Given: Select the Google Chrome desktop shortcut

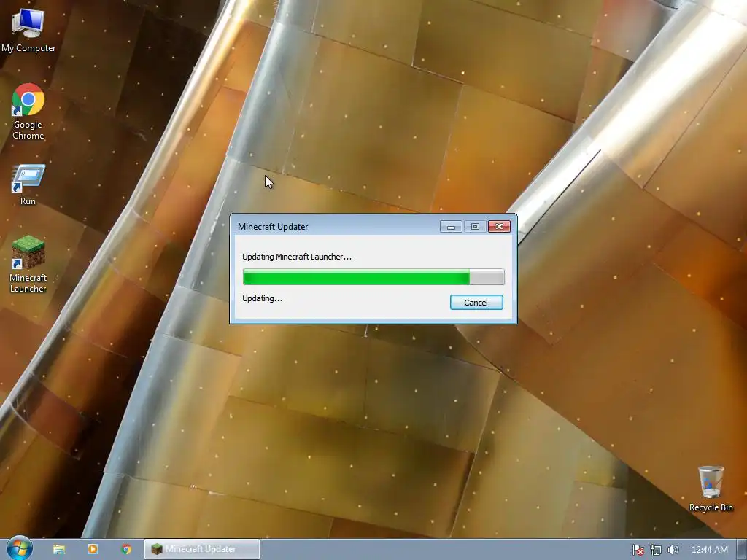Looking at the screenshot, I should tap(28, 111).
